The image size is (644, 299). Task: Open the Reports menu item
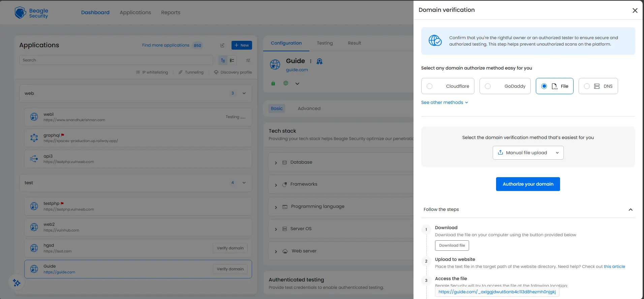[171, 12]
